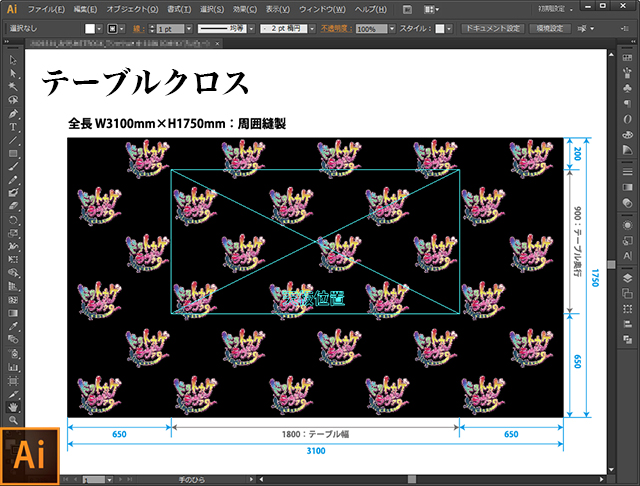Open the stroke profile 均等 dropdown

point(251,29)
